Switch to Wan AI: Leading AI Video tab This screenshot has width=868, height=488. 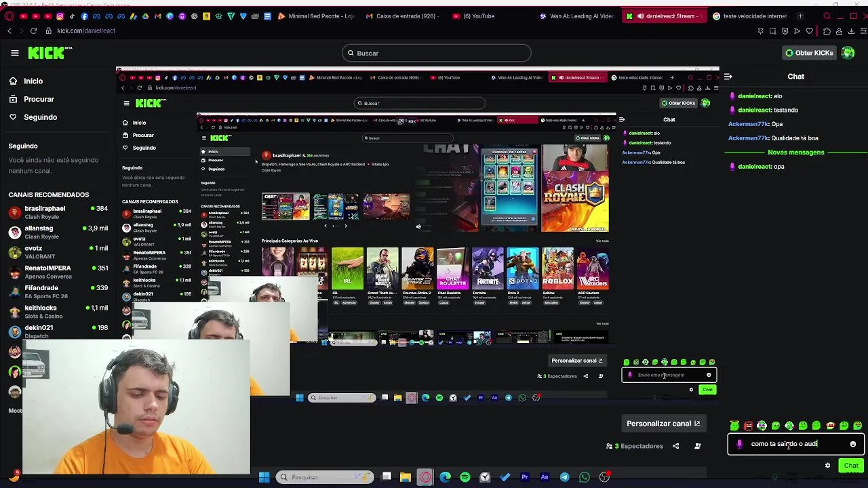coord(578,16)
